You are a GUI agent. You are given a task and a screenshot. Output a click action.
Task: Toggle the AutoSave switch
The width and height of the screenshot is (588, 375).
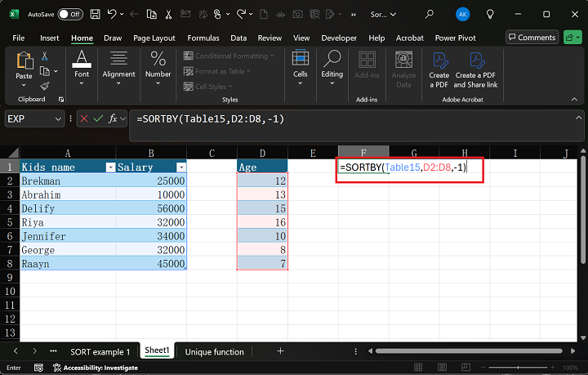pos(70,14)
